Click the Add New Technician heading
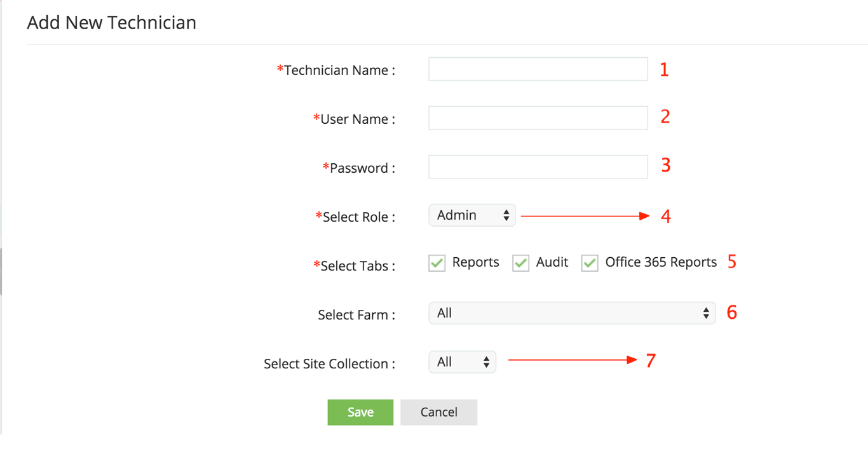 point(112,23)
